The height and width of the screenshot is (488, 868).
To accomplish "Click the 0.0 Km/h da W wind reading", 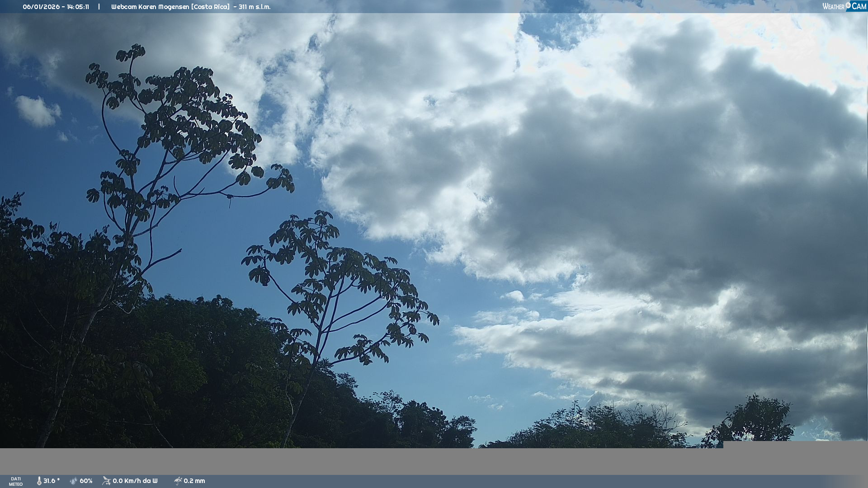I will coord(135,481).
